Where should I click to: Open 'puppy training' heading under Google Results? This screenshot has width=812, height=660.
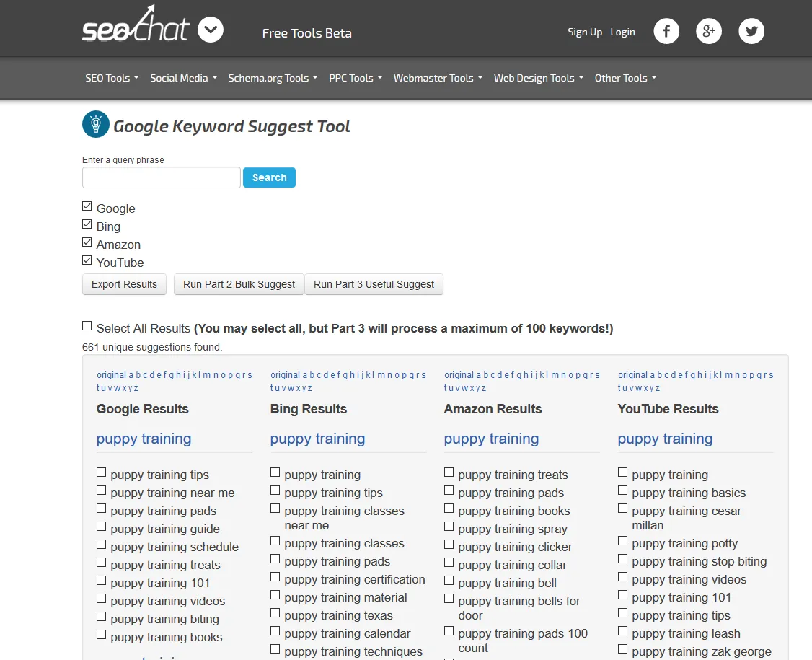(x=144, y=439)
